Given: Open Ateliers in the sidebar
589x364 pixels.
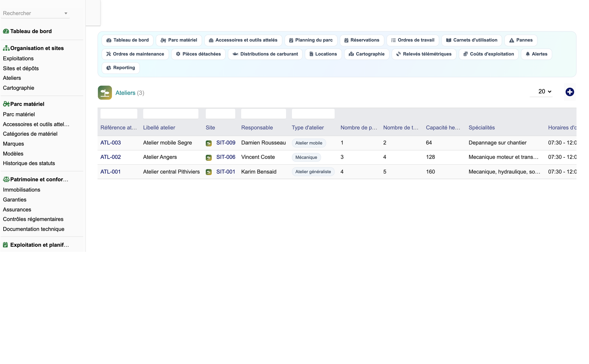Looking at the screenshot, I should coord(12,78).
